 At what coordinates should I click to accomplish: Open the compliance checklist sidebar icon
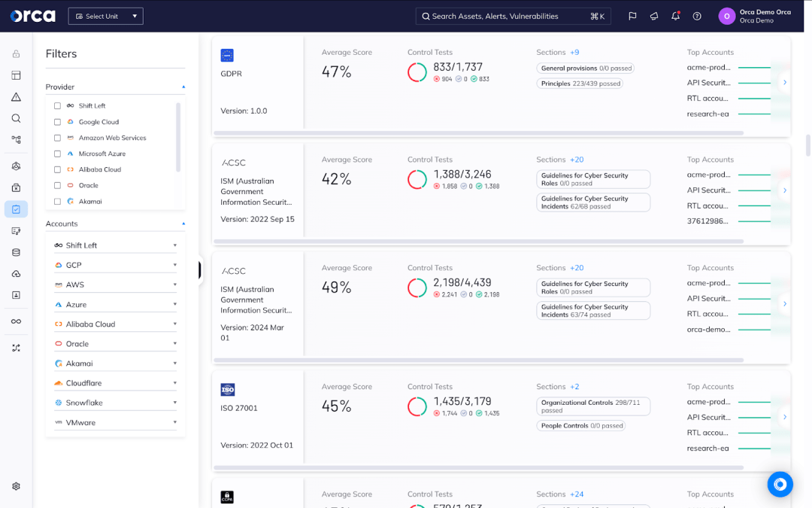point(16,209)
